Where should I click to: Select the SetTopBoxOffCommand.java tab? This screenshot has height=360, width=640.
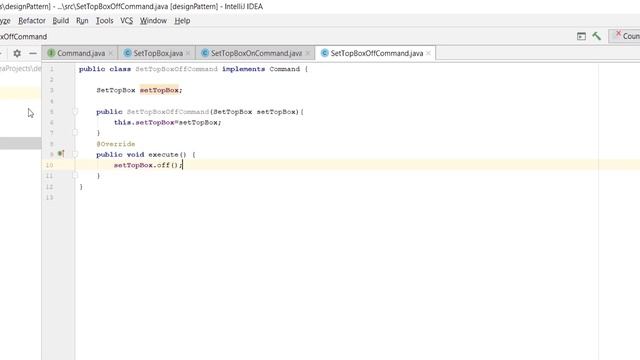pyautogui.click(x=376, y=53)
